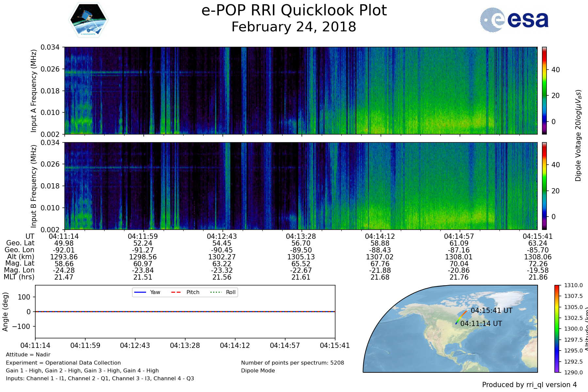Click the "Attitude = Nadir" text
Screen dimensions: 588x392
[28, 355]
